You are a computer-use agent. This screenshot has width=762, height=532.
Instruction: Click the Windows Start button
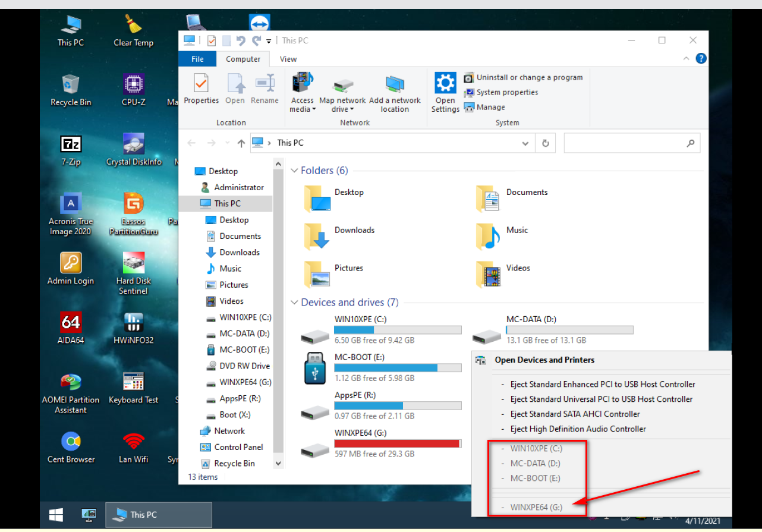pyautogui.click(x=57, y=514)
